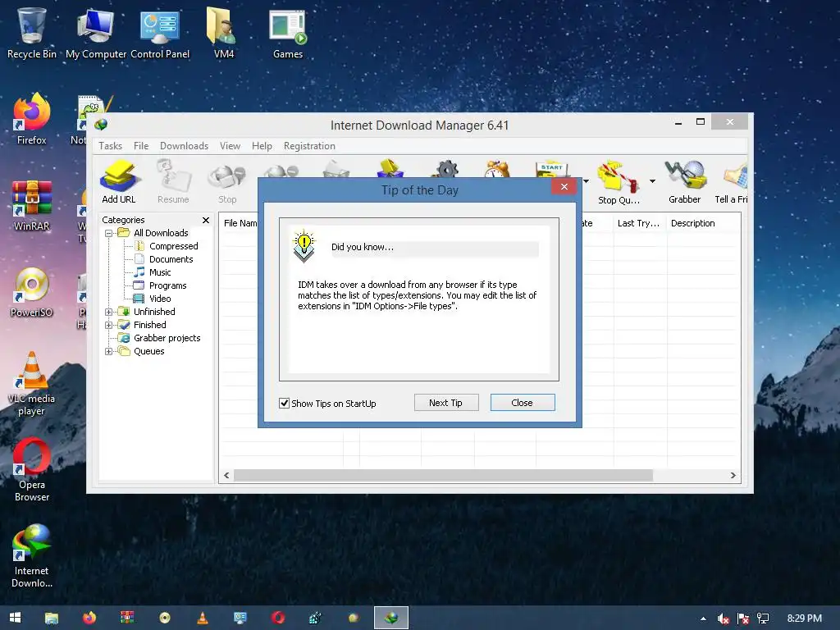Click the Add URL toolbar icon
The width and height of the screenshot is (840, 630).
click(x=119, y=177)
